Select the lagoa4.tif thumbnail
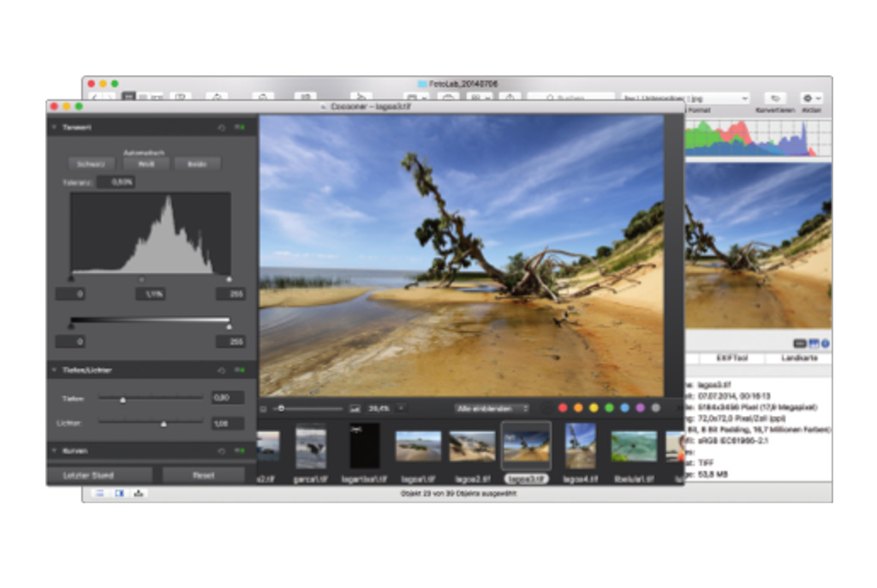 point(580,446)
